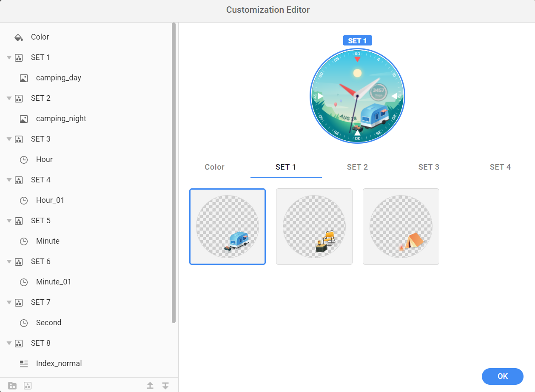Image resolution: width=535 pixels, height=392 pixels.
Task: Select the Hour tree entry
Action: (44, 159)
